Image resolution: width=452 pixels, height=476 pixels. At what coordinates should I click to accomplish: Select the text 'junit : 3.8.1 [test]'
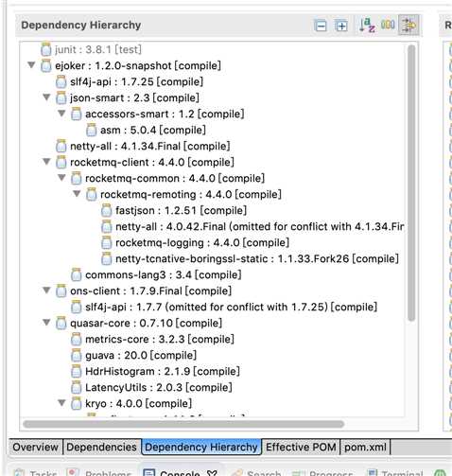pyautogui.click(x=98, y=49)
